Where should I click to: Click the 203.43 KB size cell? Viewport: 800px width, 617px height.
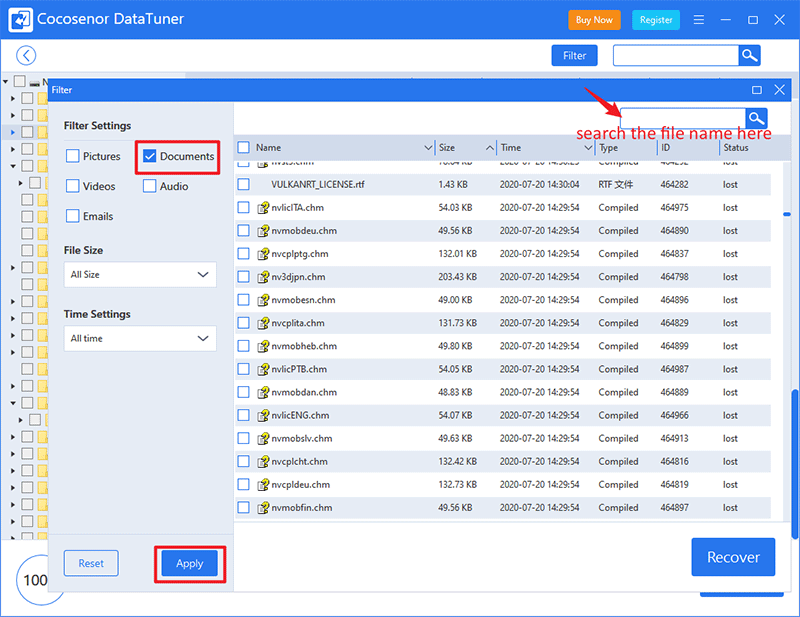click(458, 277)
